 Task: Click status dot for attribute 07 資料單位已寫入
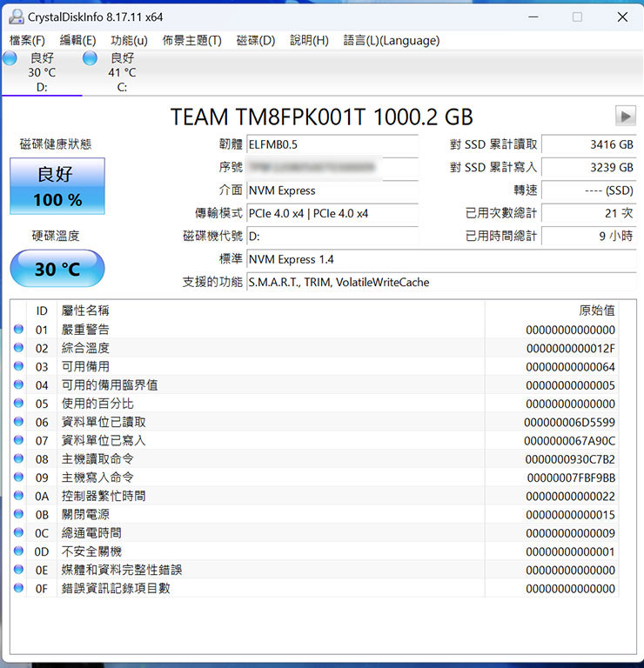point(18,440)
